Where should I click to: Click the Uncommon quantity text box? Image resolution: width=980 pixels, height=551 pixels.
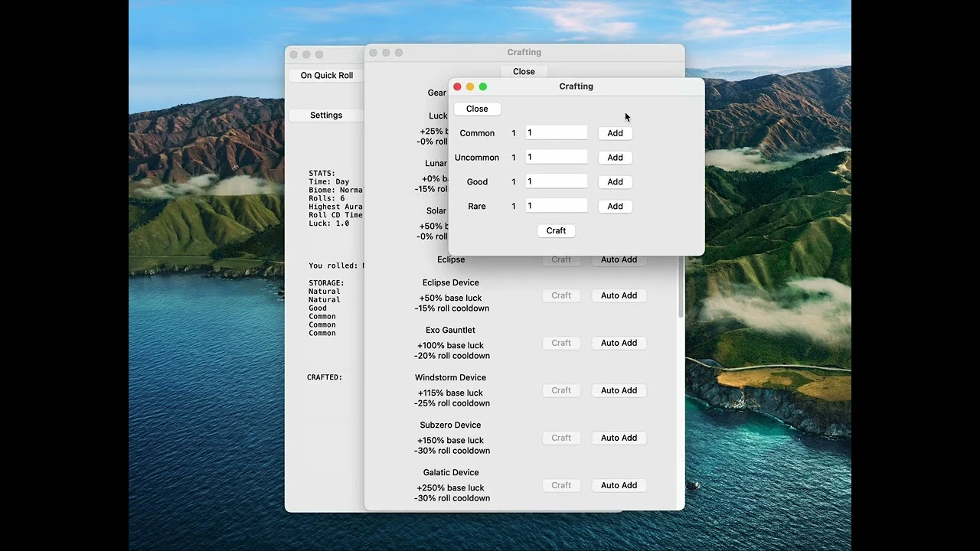557,158
